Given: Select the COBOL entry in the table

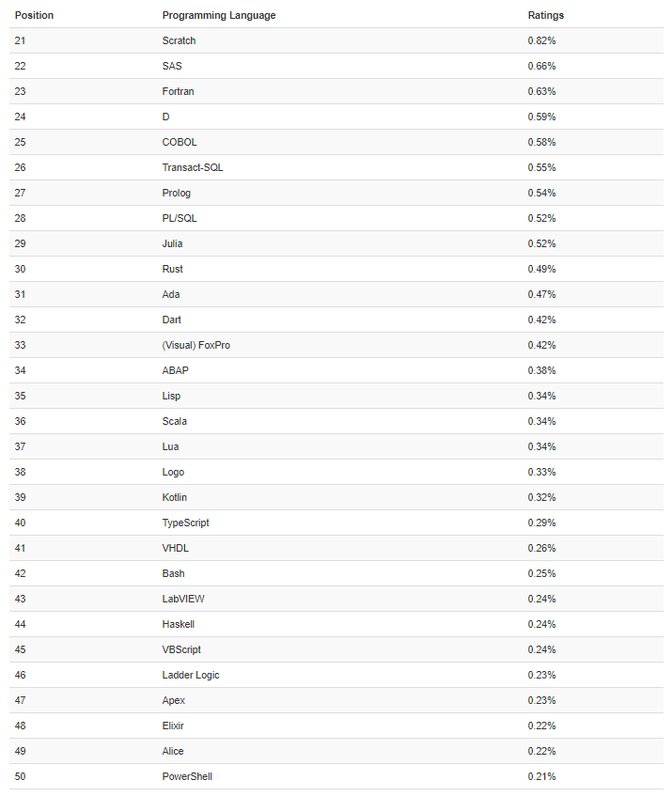Looking at the screenshot, I should coord(179,143).
